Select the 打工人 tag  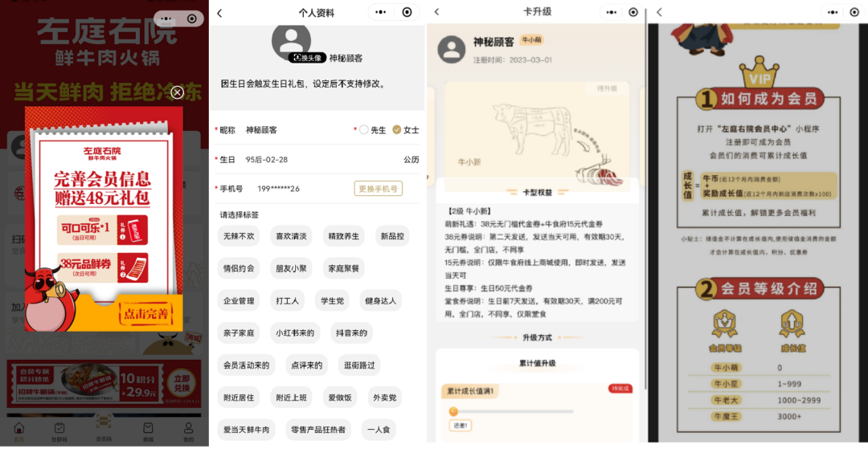point(287,301)
